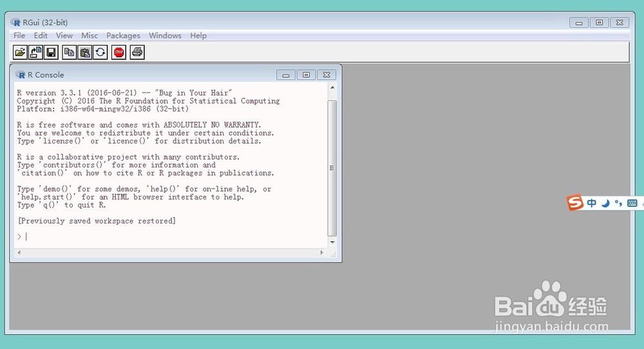Maximize the RGui main window

click(x=599, y=23)
